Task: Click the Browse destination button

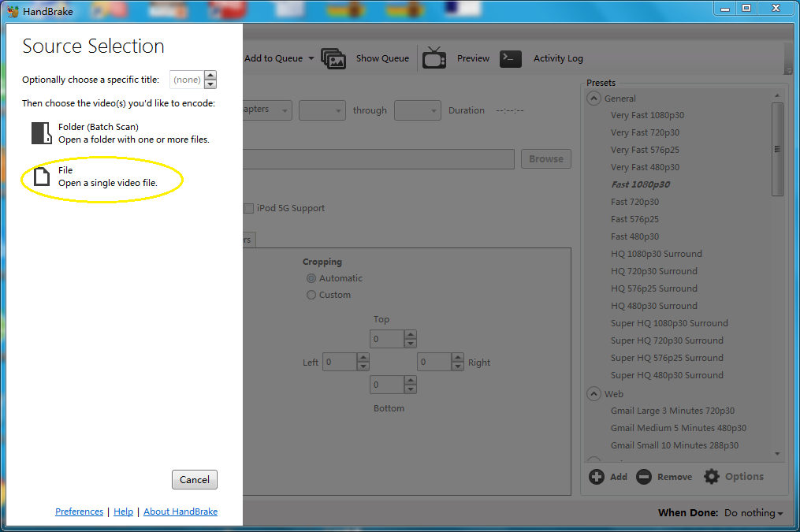Action: pos(546,159)
